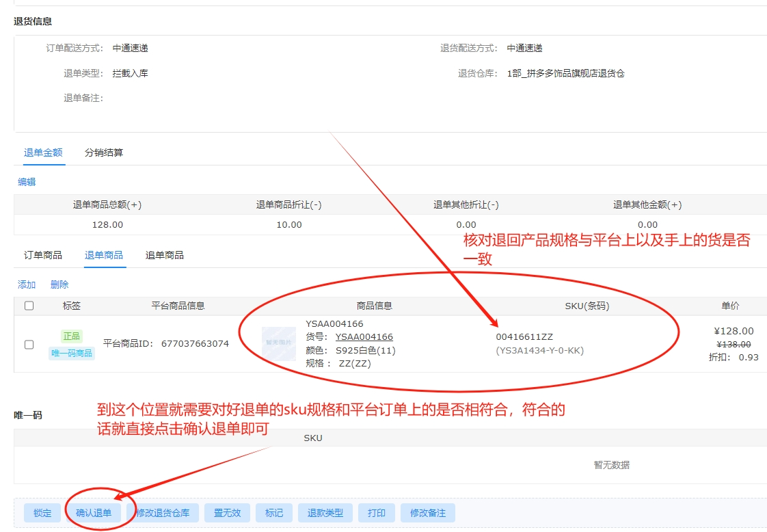The image size is (767, 532).
Task: Click the green 正品 tag
Action: pyautogui.click(x=72, y=336)
